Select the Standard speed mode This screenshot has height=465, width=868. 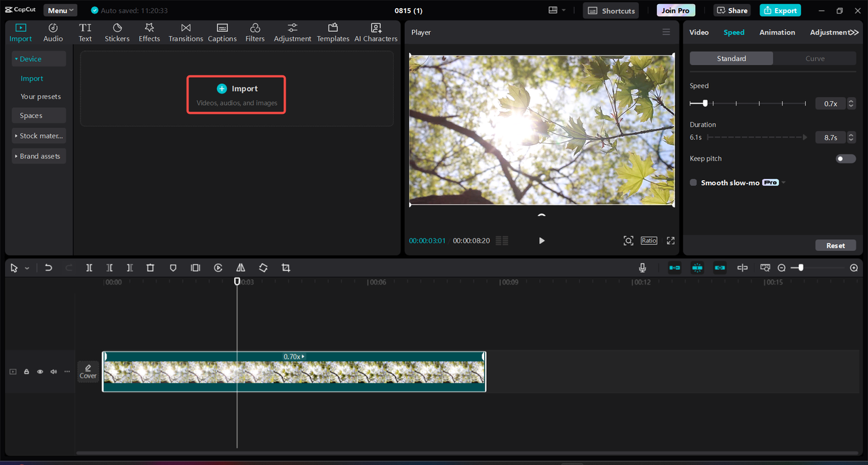pyautogui.click(x=731, y=58)
